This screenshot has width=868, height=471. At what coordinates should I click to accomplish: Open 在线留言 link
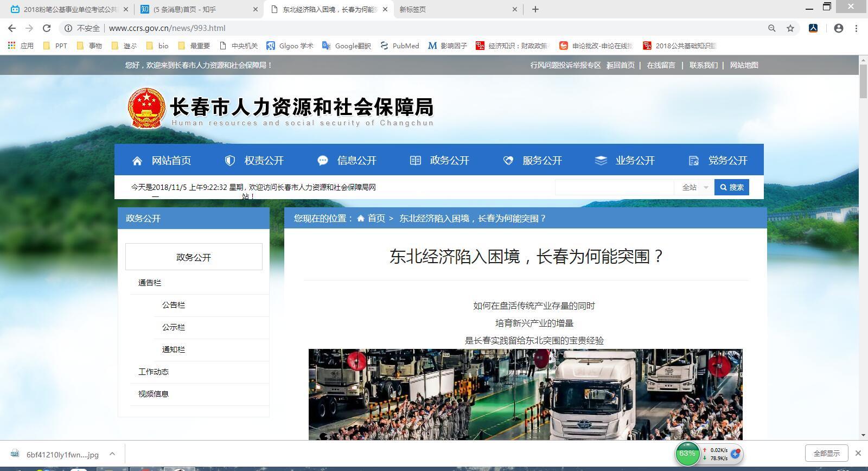pyautogui.click(x=661, y=65)
